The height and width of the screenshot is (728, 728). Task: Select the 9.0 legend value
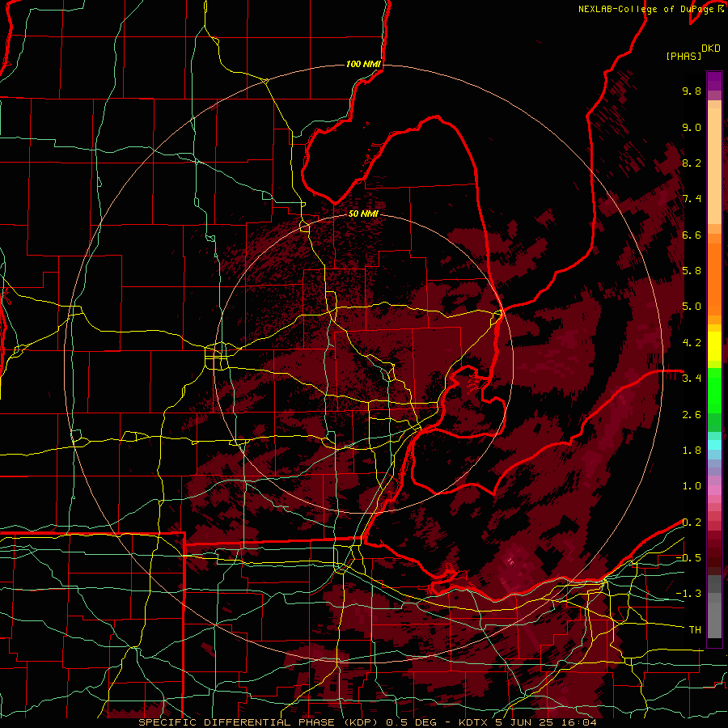(692, 127)
